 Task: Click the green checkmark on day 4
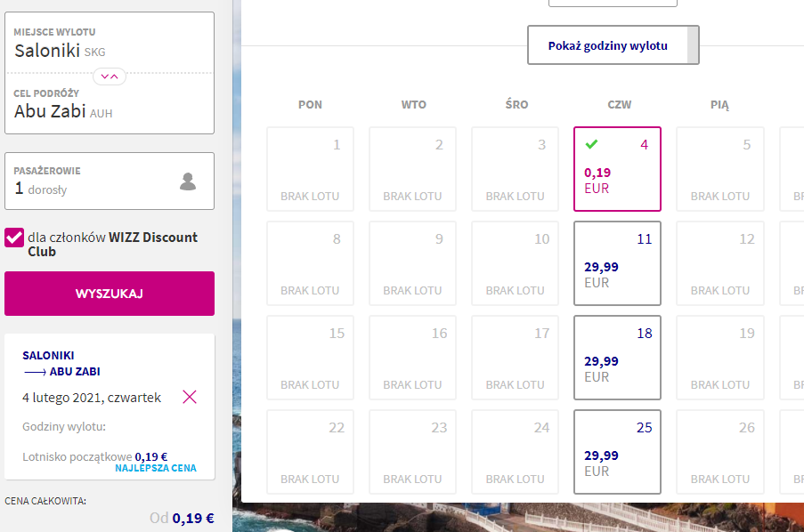tap(591, 144)
